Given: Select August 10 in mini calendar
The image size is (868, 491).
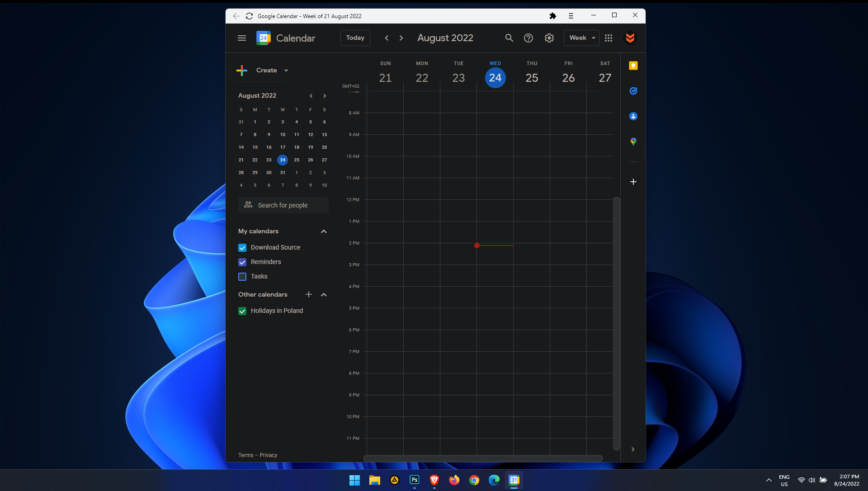Looking at the screenshot, I should (x=283, y=135).
